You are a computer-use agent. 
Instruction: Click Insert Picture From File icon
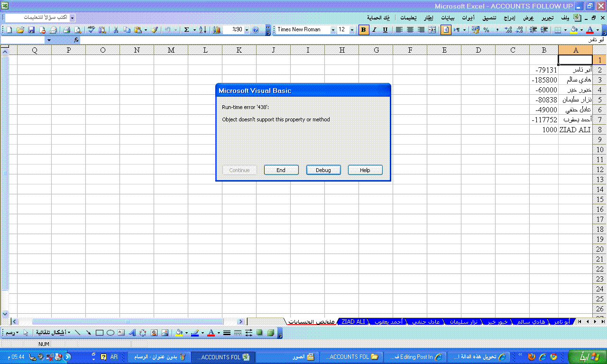click(165, 333)
